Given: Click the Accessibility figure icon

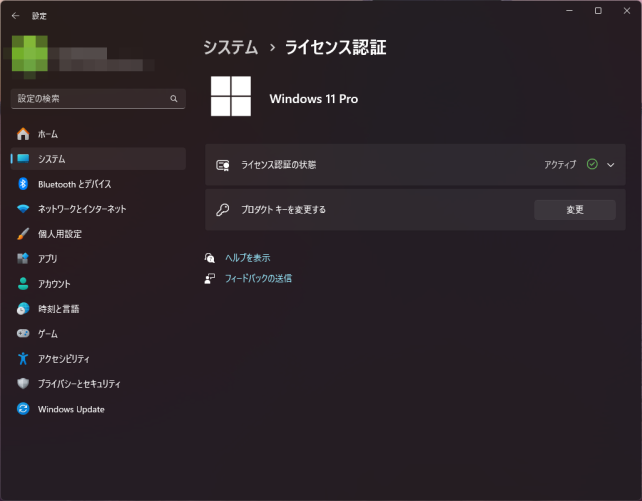Looking at the screenshot, I should click(23, 359).
